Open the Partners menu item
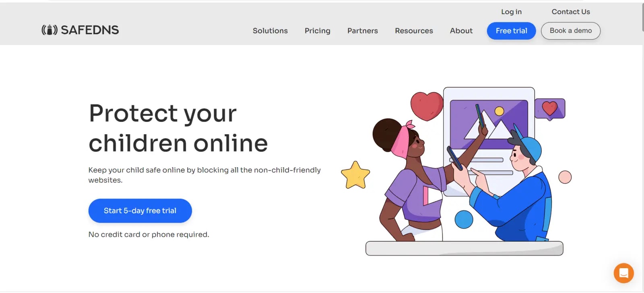 tap(362, 31)
